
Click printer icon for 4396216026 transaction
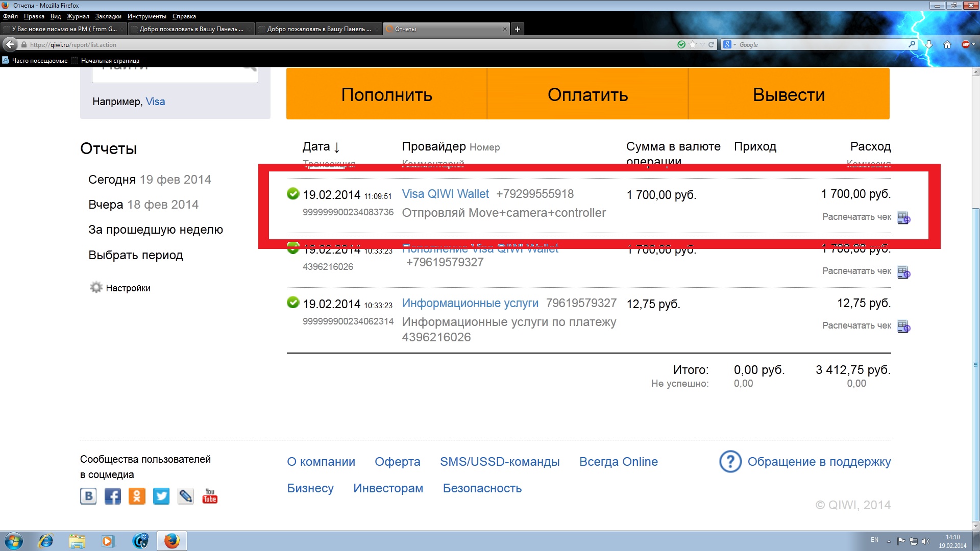pos(903,272)
